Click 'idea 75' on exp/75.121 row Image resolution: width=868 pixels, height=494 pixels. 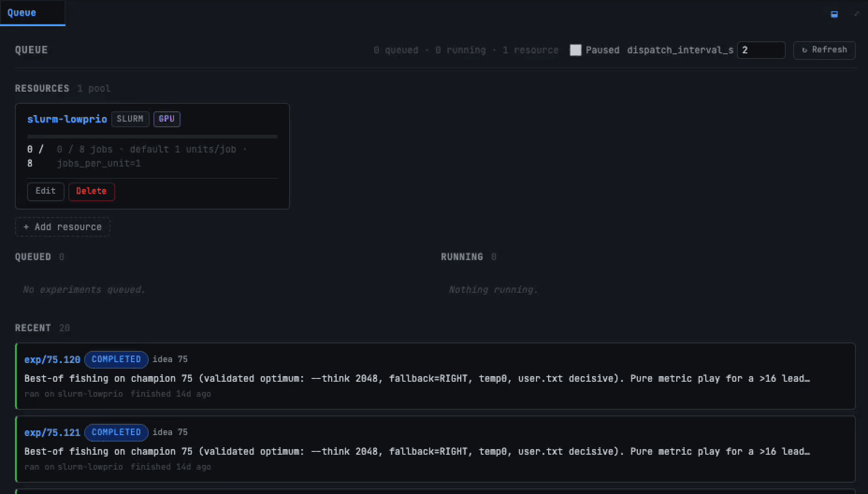[x=170, y=432]
